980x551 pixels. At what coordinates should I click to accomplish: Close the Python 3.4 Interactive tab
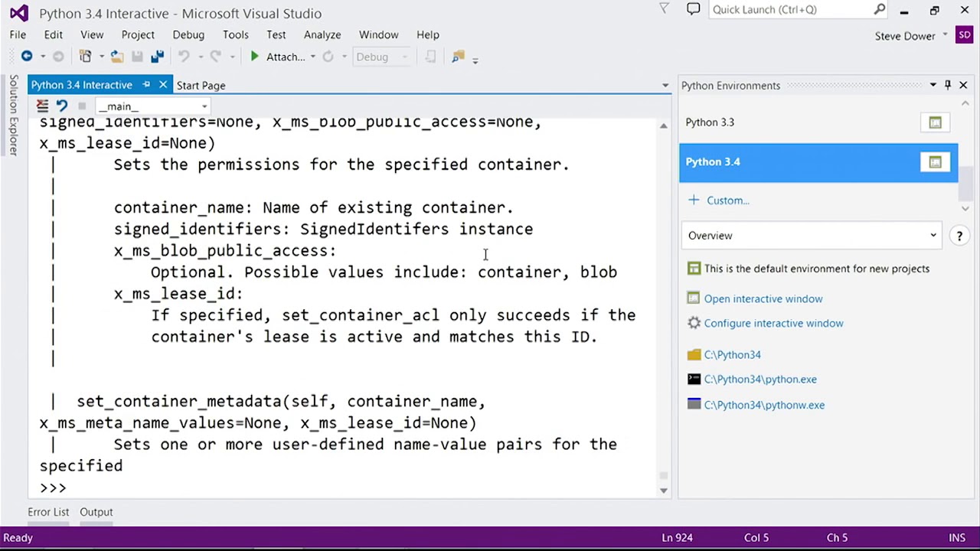pos(163,85)
